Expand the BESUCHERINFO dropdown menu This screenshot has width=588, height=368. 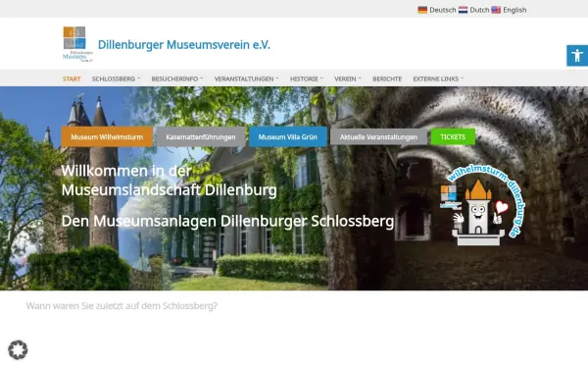pyautogui.click(x=177, y=79)
